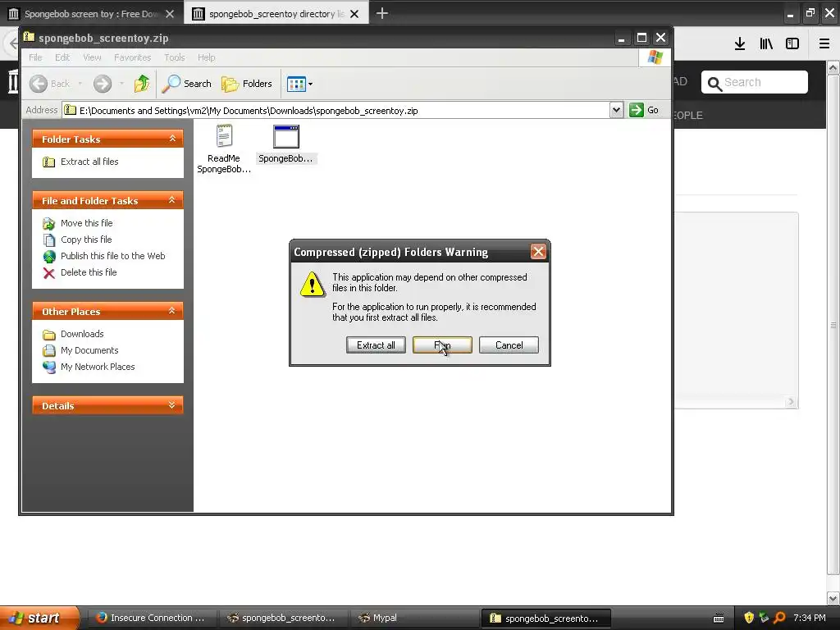This screenshot has height=630, width=840.
Task: Close the spongebob_screentoy directory listing tab
Action: (x=354, y=14)
